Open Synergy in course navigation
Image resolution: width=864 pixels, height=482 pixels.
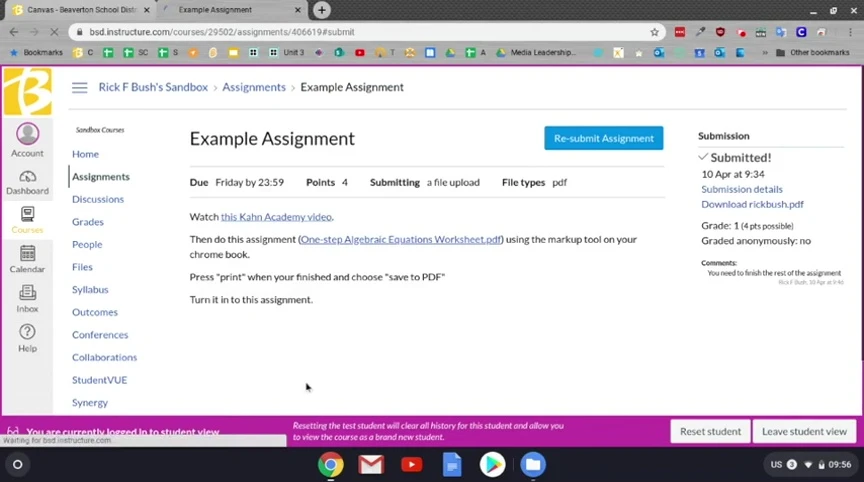pyautogui.click(x=90, y=402)
